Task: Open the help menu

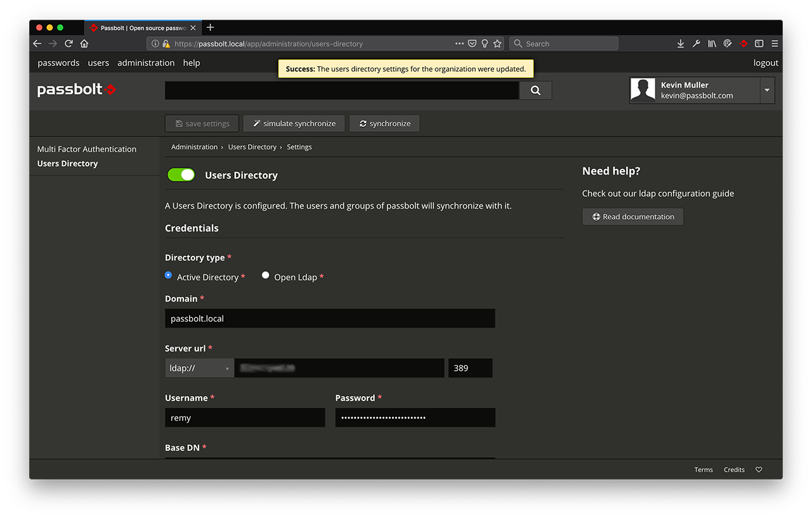Action: point(192,63)
